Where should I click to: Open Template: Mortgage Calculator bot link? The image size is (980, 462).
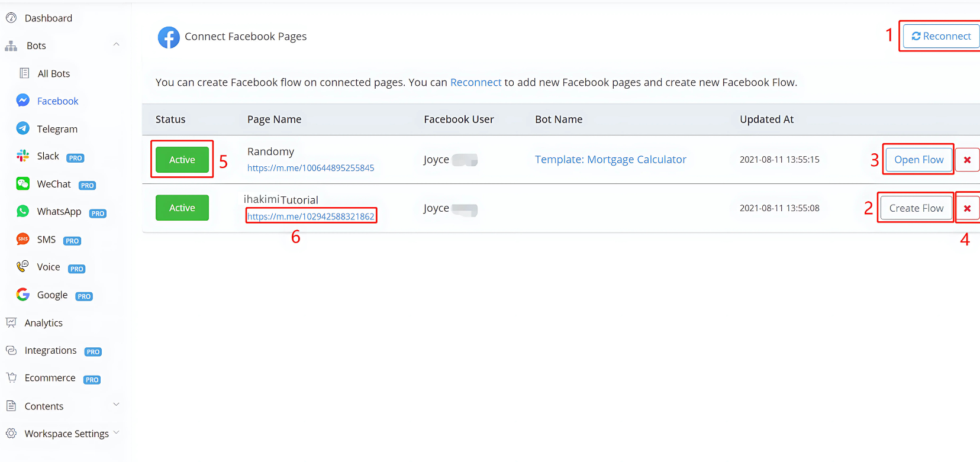coord(610,160)
